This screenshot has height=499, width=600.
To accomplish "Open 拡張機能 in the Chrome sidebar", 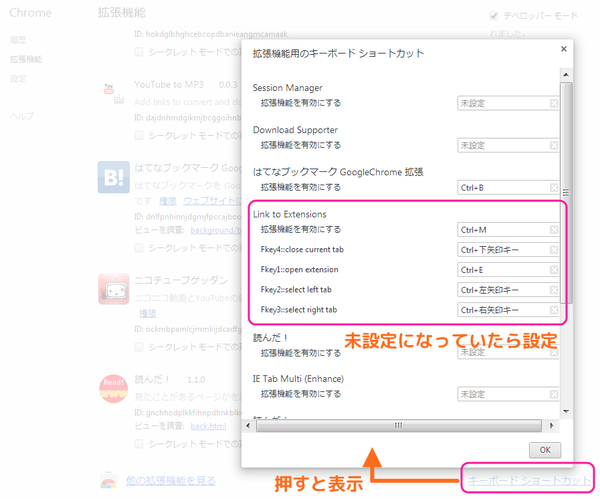I will pyautogui.click(x=26, y=59).
